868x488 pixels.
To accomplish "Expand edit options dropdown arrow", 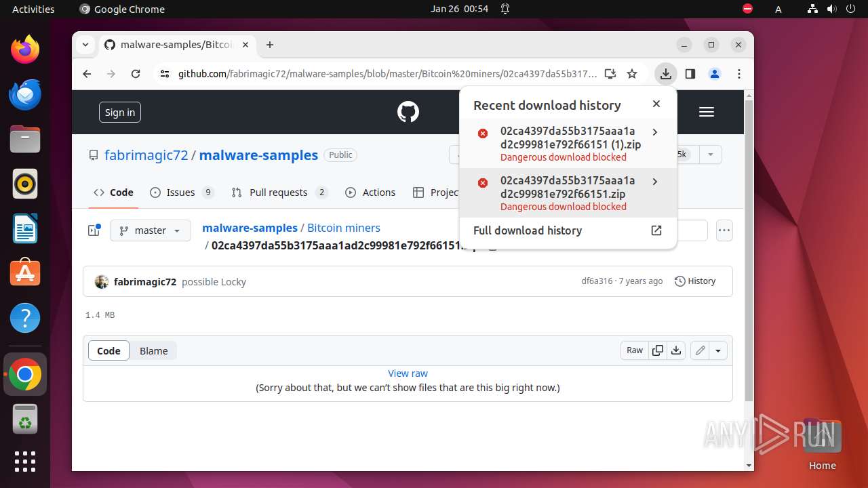I will point(718,350).
